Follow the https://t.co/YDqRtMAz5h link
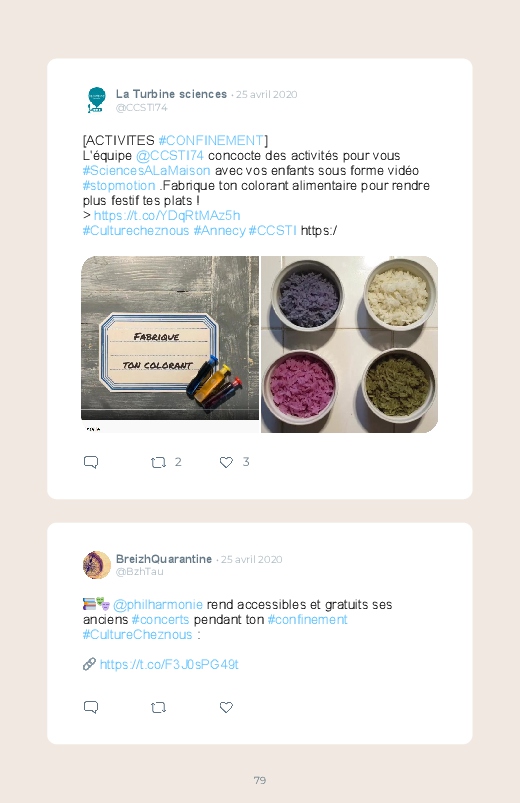This screenshot has height=803, width=520. (167, 216)
